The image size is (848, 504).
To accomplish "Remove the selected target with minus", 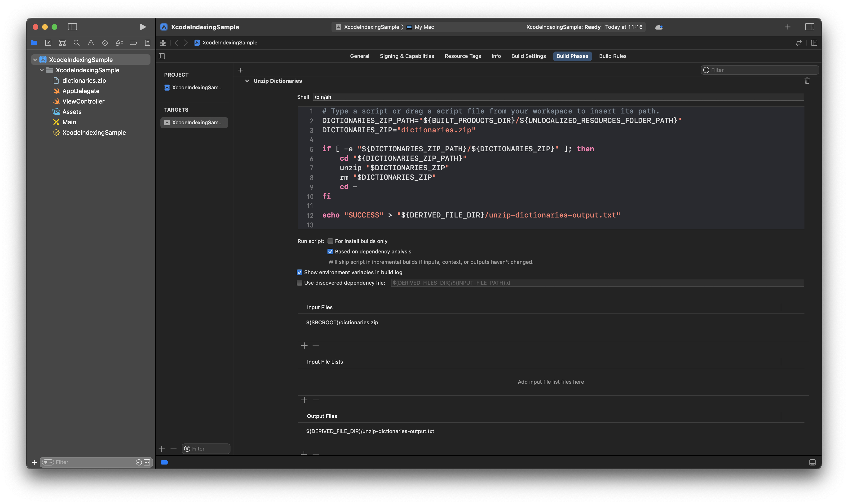I will tap(173, 449).
